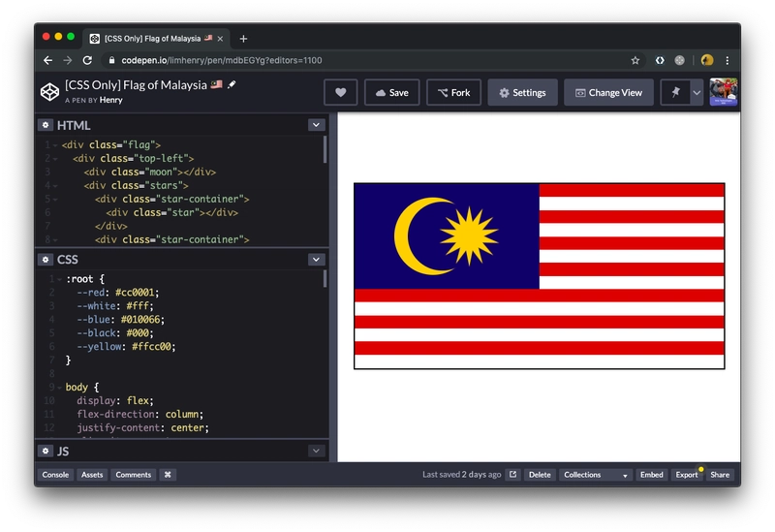Fold the top-left div in HTML
775x532 pixels.
55,159
